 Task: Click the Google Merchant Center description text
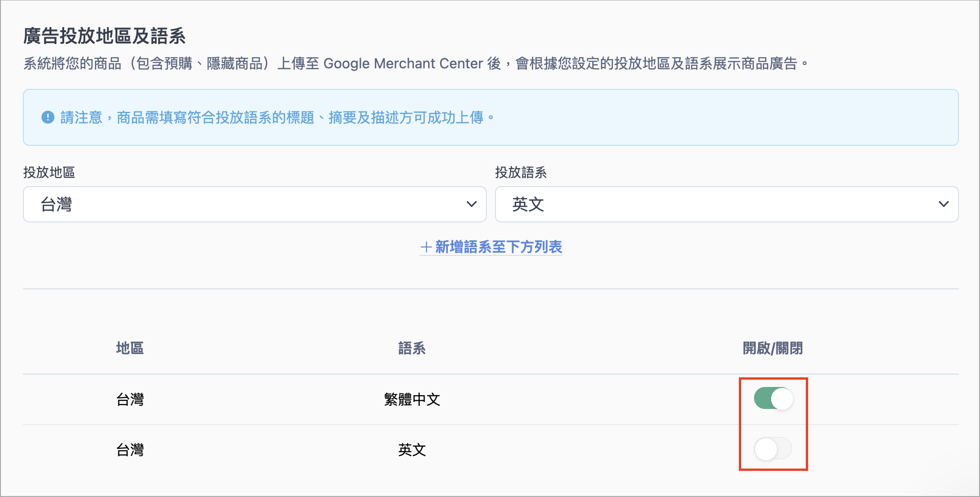pos(416,63)
